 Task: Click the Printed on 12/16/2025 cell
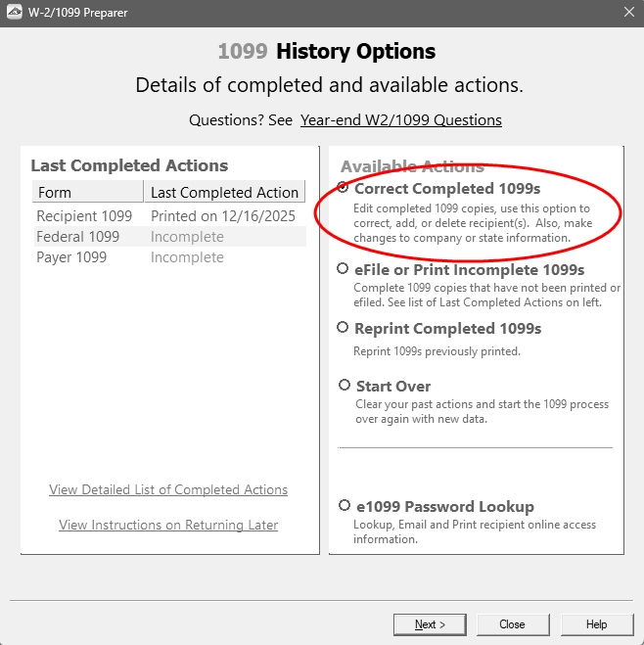click(x=222, y=216)
